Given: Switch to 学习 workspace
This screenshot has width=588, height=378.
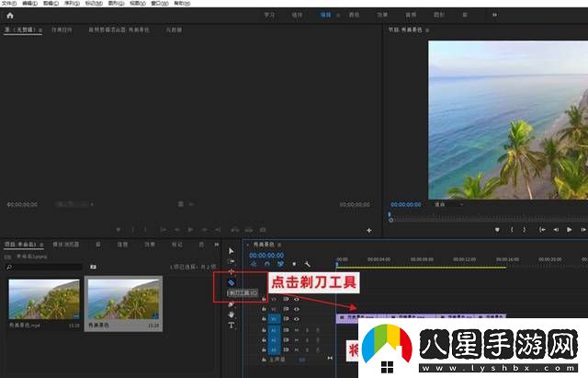Looking at the screenshot, I should click(269, 15).
